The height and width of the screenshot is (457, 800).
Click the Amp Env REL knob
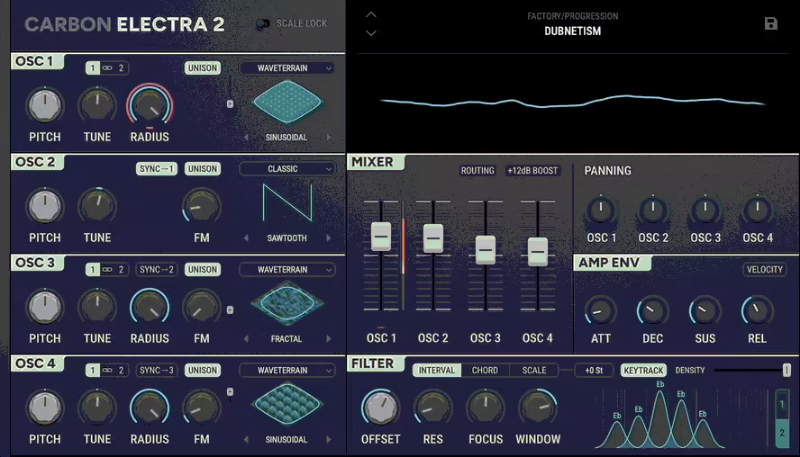(x=757, y=311)
